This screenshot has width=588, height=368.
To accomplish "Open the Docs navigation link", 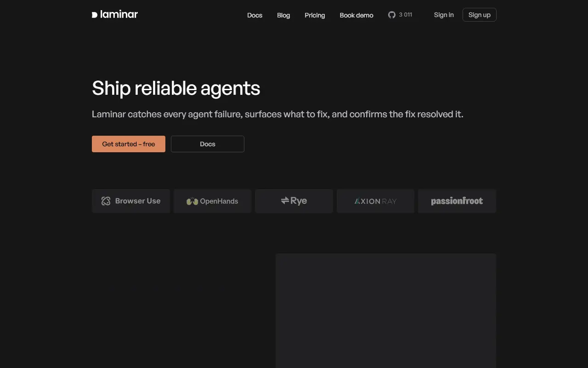I will tap(254, 15).
